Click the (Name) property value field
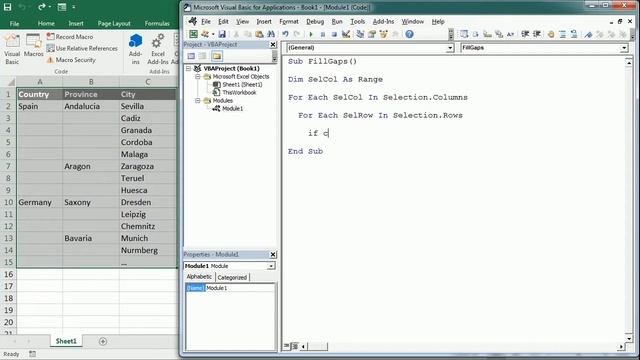This screenshot has width=640, height=360. click(240, 288)
